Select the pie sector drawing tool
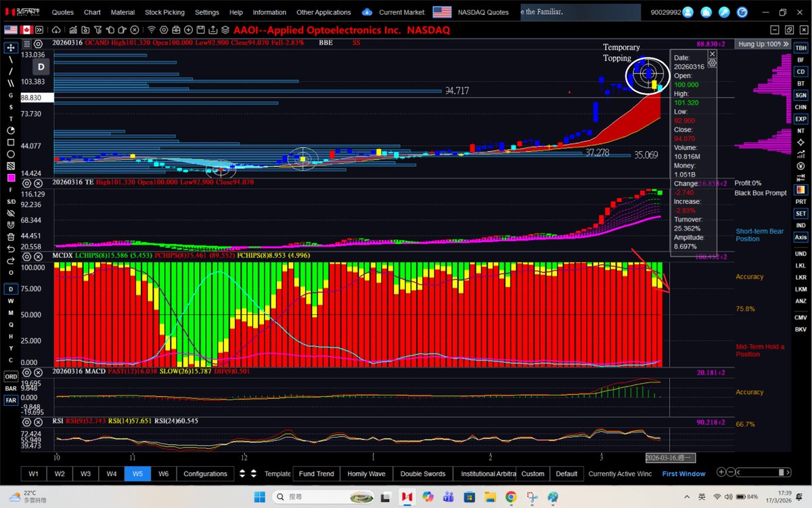The width and height of the screenshot is (812, 508). coord(11,130)
